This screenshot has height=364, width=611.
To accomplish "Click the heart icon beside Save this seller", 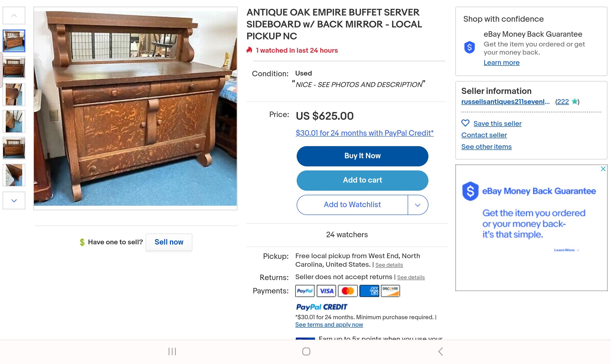I will tap(465, 123).
